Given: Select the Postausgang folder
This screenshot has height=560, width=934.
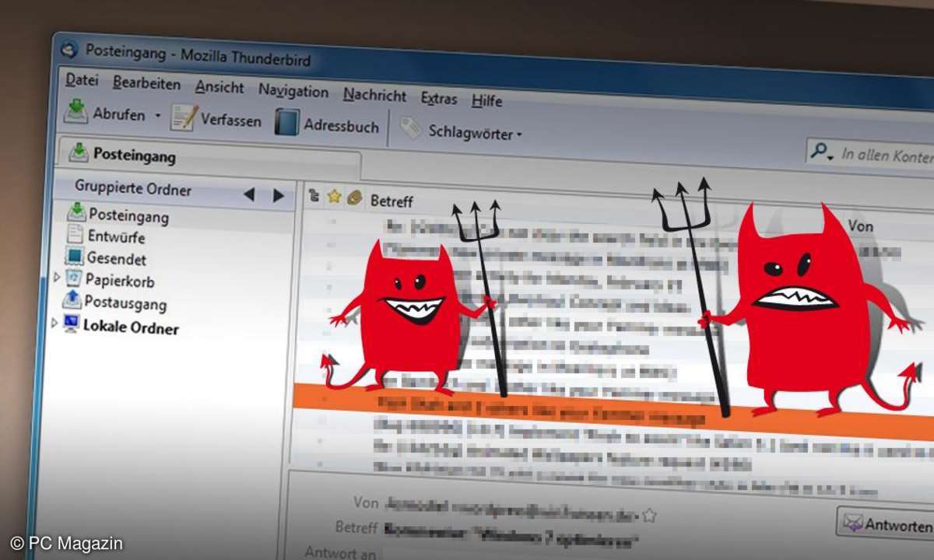Looking at the screenshot, I should pos(114,302).
